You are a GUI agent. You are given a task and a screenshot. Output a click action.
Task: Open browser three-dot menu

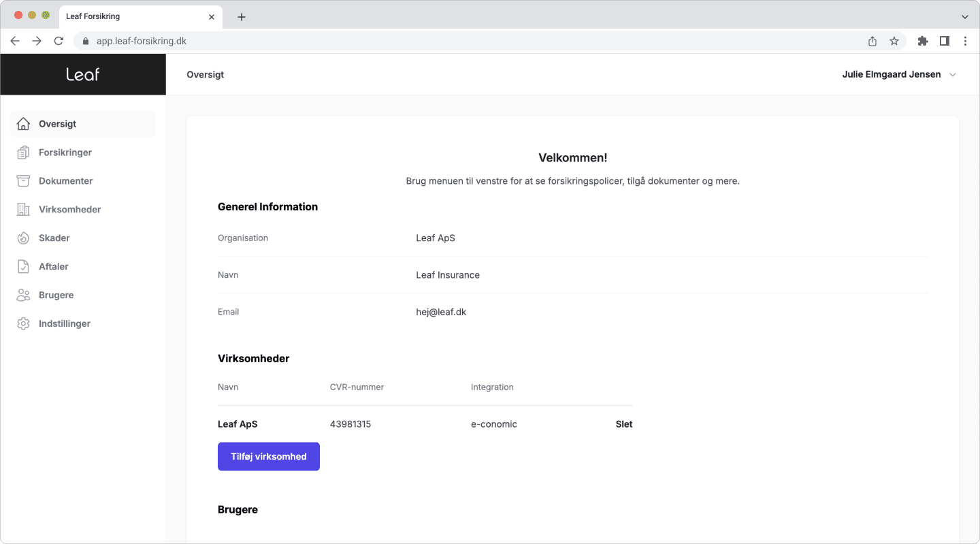[965, 41]
